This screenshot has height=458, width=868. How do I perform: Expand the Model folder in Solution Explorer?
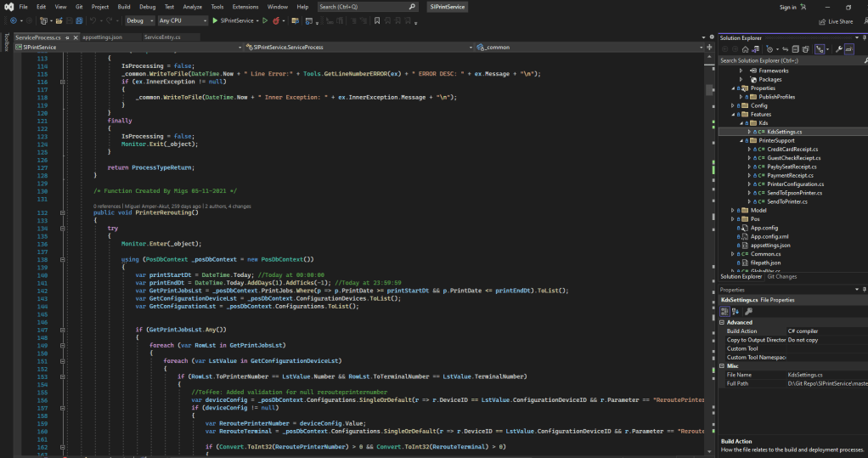[x=734, y=210]
